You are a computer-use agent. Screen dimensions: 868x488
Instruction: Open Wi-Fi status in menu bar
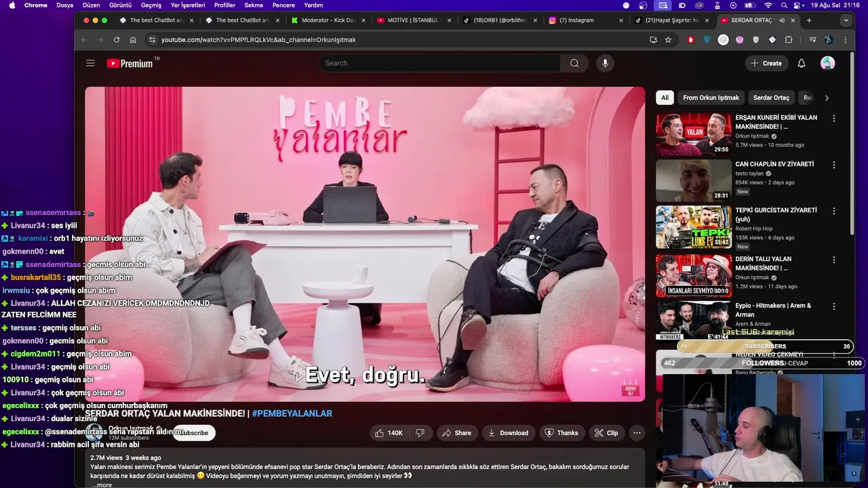coord(768,5)
